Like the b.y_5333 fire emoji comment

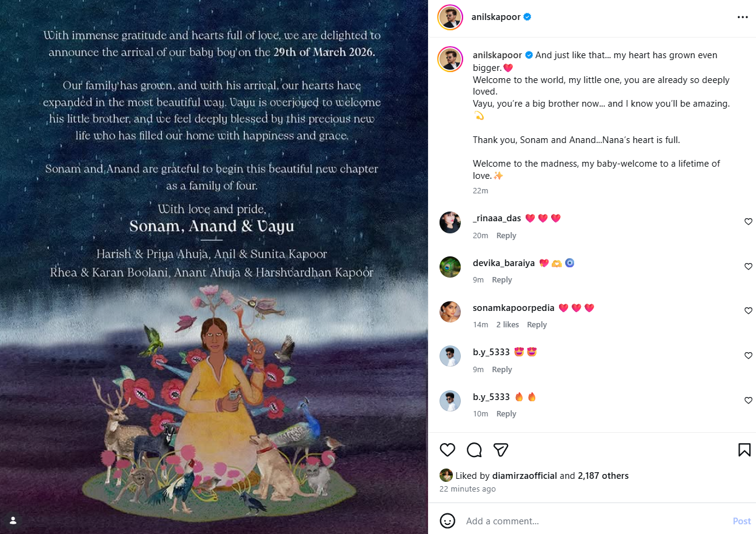tap(748, 401)
